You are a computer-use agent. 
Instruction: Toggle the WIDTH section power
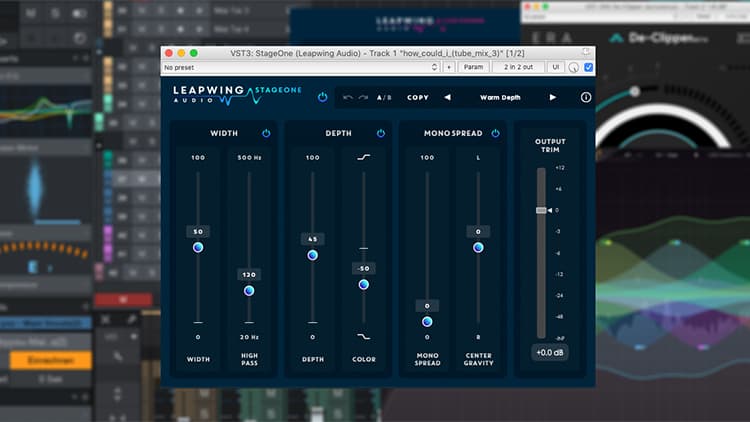coord(266,133)
